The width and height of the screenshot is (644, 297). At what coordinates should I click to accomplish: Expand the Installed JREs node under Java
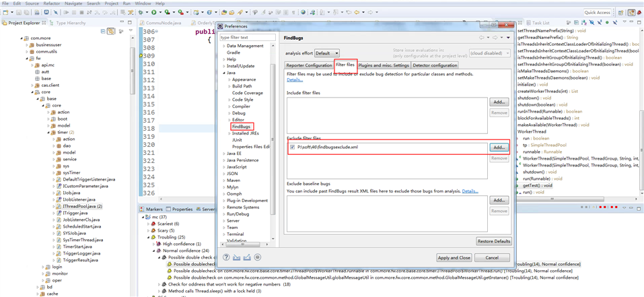point(229,133)
